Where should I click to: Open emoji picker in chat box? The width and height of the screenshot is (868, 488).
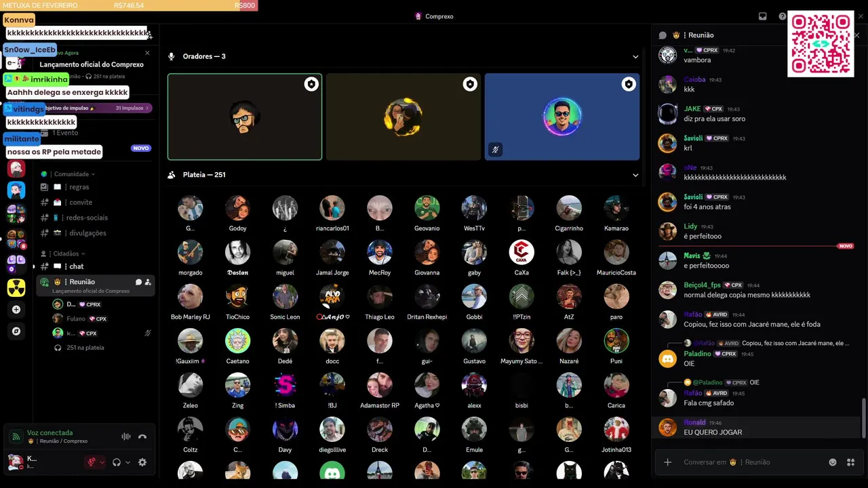pos(833,462)
